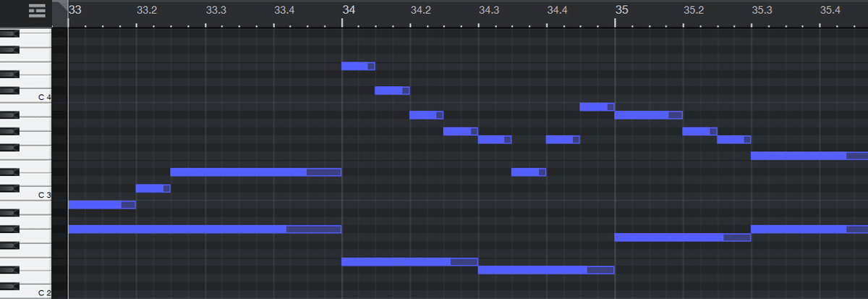Select the long melody note starting at 35.3

pyautogui.click(x=809, y=156)
